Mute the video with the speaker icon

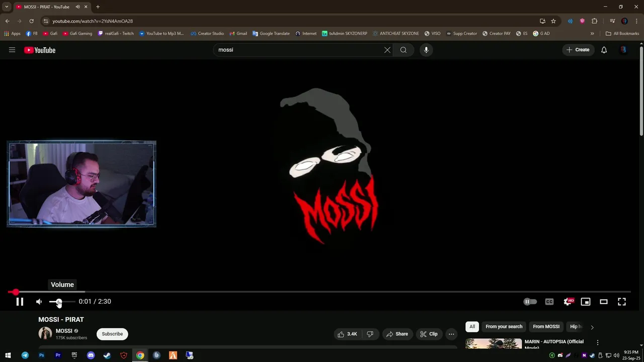coord(39,302)
